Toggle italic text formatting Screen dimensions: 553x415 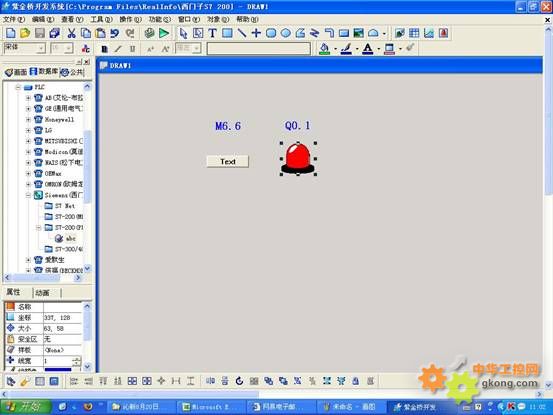(118, 49)
